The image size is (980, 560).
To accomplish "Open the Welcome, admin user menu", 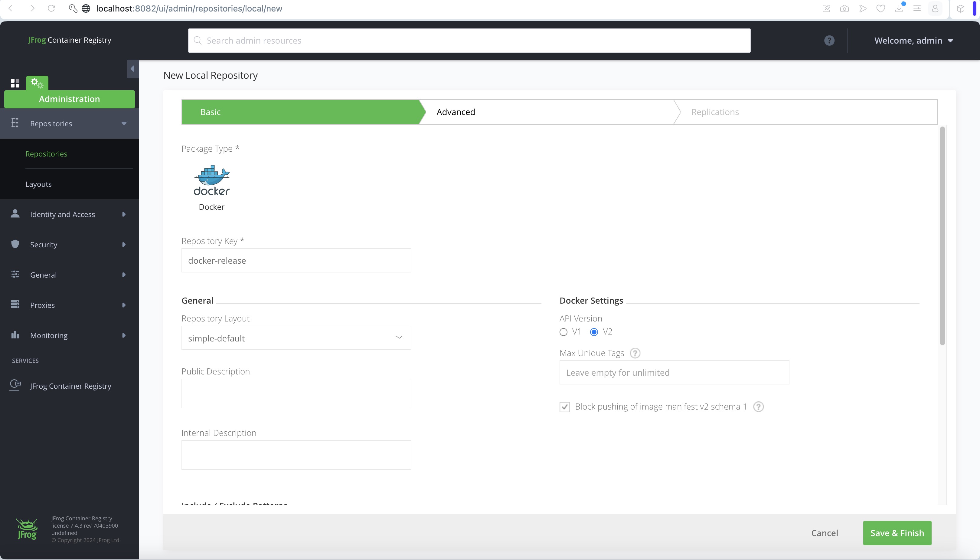I will pyautogui.click(x=913, y=40).
